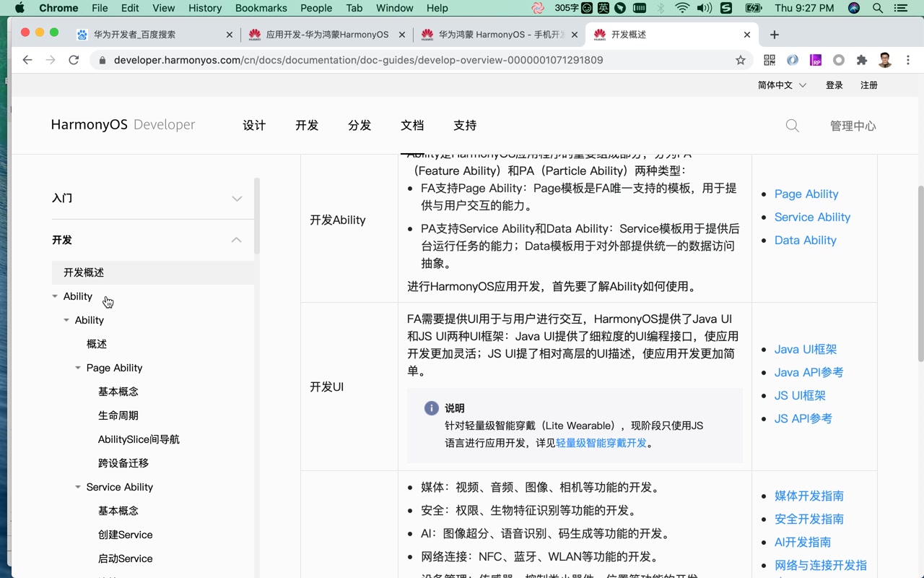924x578 pixels.
Task: Open the 安全开发指南 link
Action: pos(809,519)
